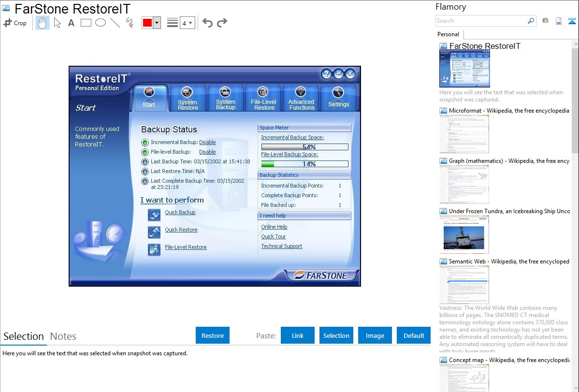
Task: Click the Restore button
Action: (x=213, y=335)
